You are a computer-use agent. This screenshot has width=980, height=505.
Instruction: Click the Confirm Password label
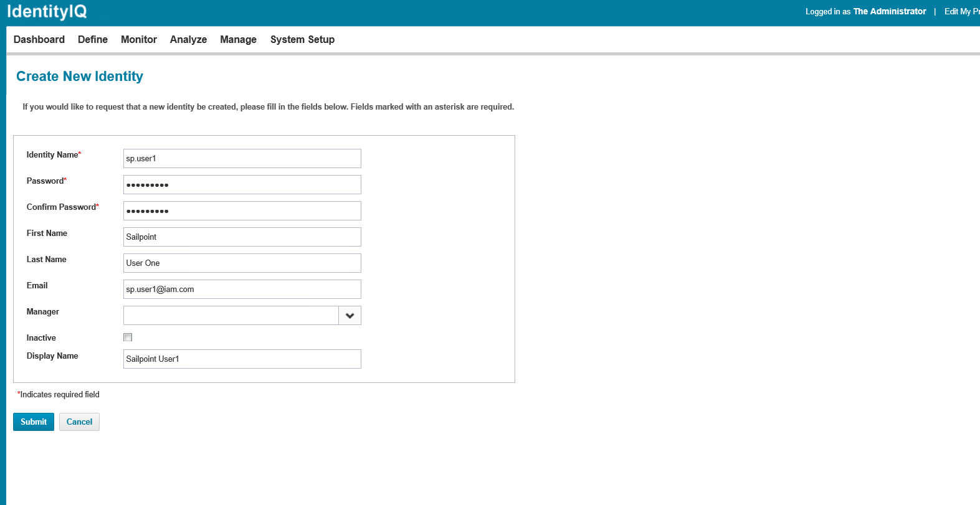pos(62,207)
